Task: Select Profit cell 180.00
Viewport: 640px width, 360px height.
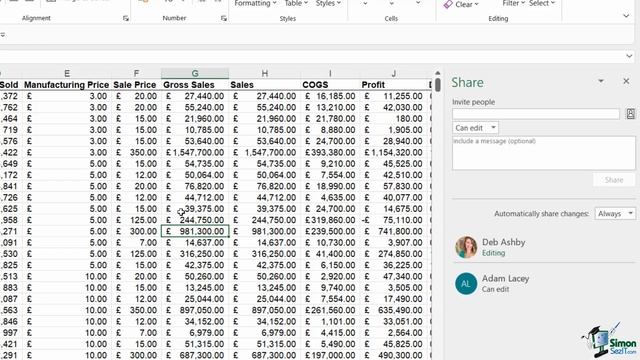Action: click(x=394, y=119)
